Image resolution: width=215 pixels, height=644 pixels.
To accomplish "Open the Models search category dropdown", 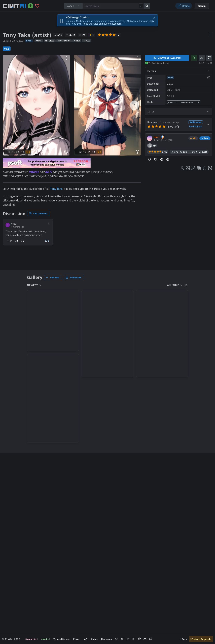I will coord(73,6).
